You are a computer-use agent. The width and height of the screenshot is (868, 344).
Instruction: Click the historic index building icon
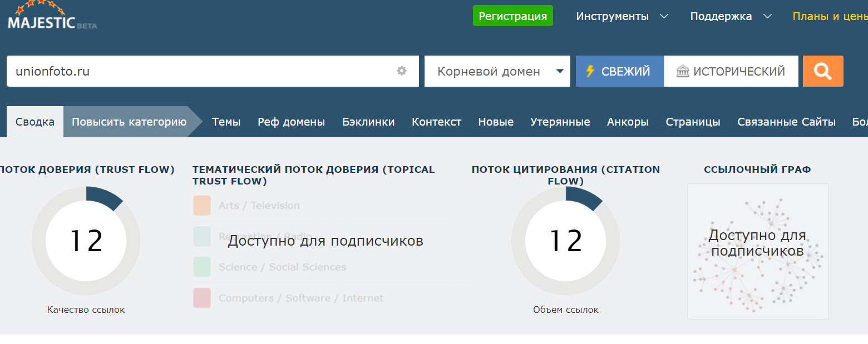(x=683, y=72)
